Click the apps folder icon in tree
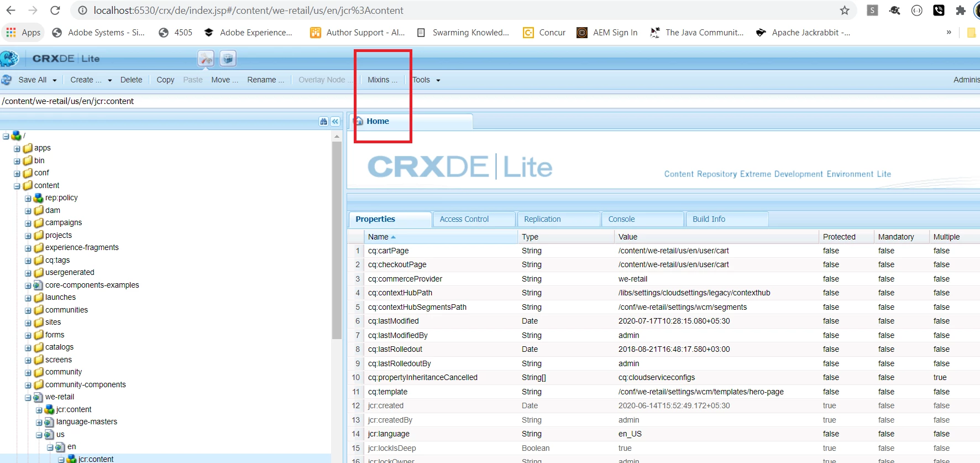 coord(28,148)
